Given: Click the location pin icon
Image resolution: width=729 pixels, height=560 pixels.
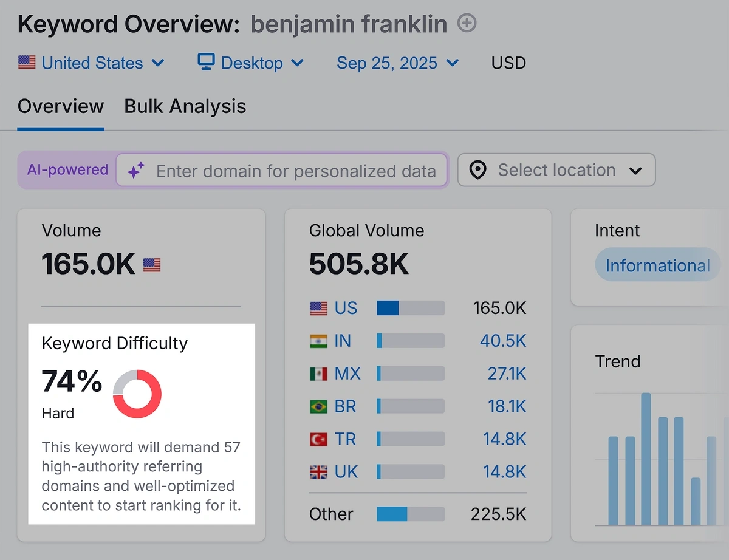Looking at the screenshot, I should click(x=478, y=170).
